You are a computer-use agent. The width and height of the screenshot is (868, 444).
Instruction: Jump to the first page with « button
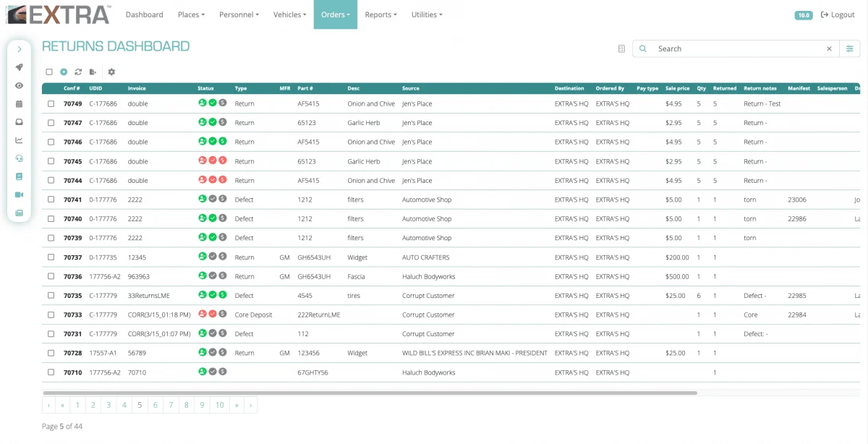coord(62,405)
